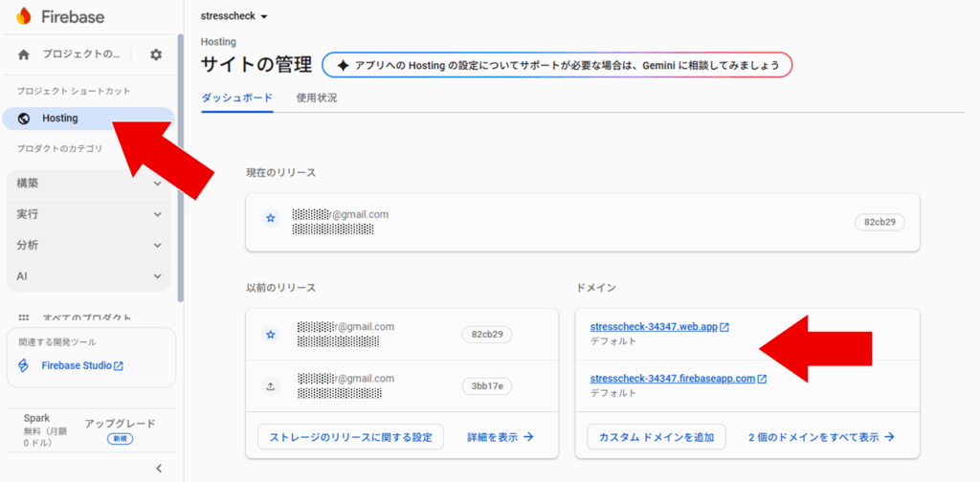Image resolution: width=980 pixels, height=482 pixels.
Task: Open project overview home icon
Action: click(24, 55)
